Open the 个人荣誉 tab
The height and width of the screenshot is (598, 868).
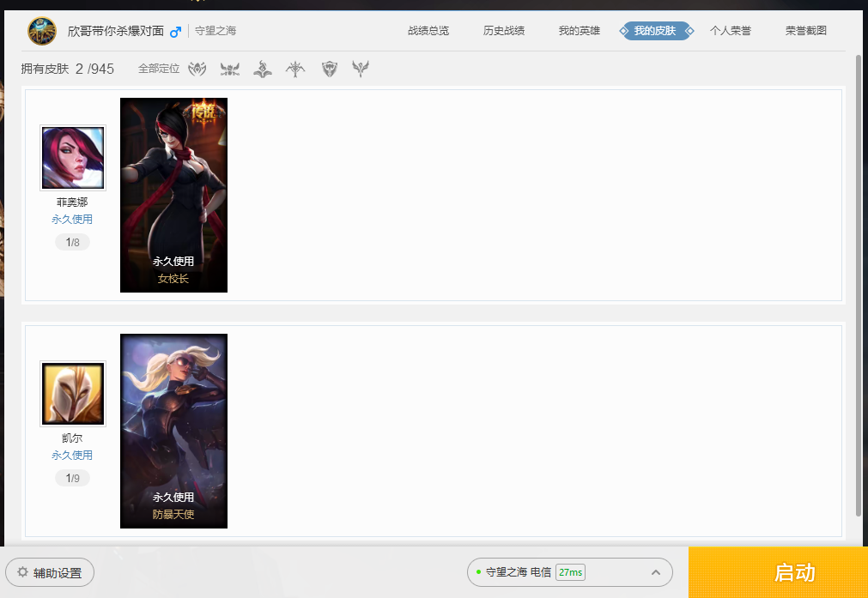730,31
